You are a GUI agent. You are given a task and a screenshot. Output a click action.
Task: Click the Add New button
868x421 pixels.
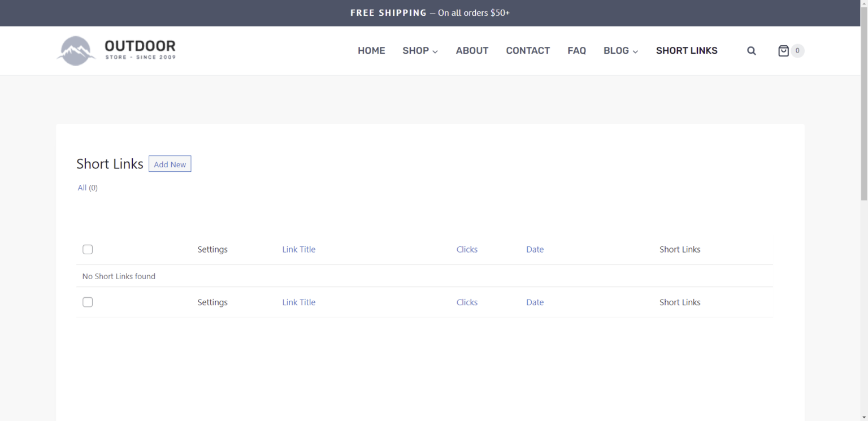tap(170, 164)
